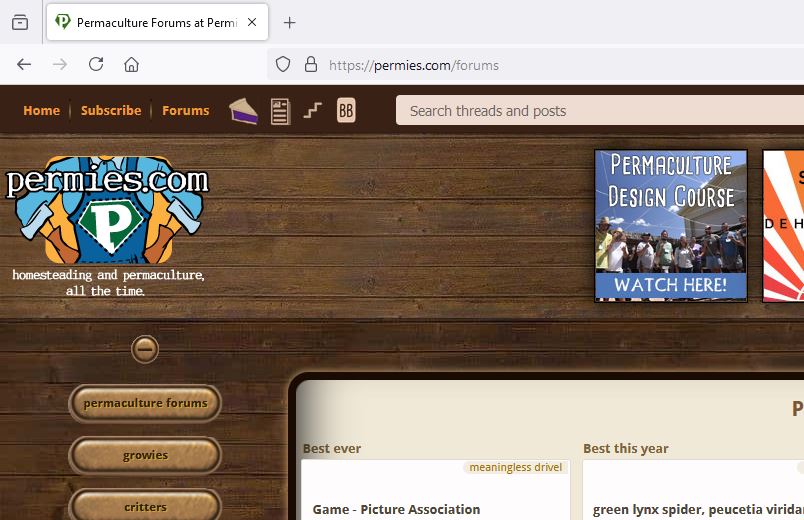Select the Permaculture Forums browser tab

[157, 22]
